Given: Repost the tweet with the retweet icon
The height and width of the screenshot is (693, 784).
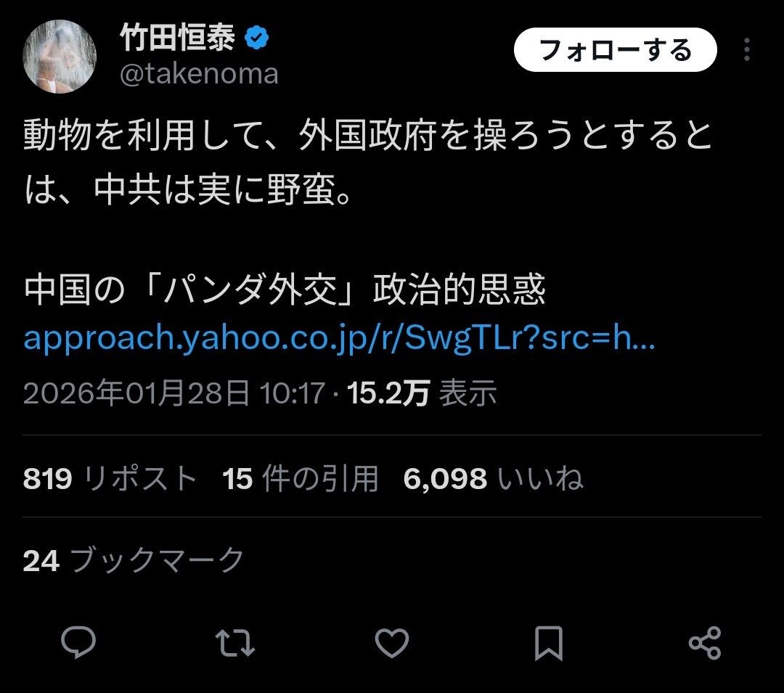Looking at the screenshot, I should pyautogui.click(x=235, y=642).
